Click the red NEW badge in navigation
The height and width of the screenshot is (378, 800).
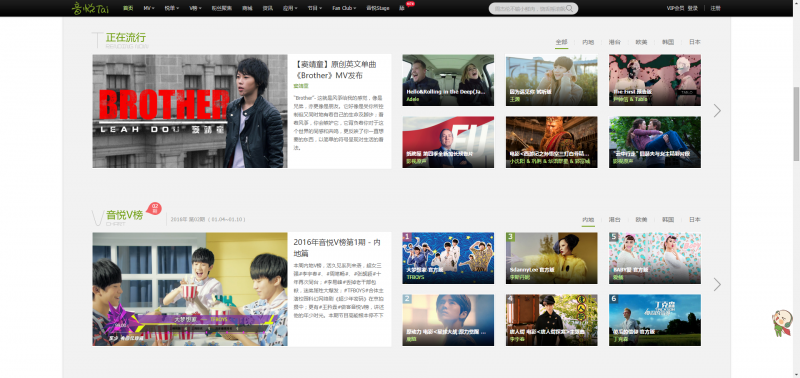(410, 4)
